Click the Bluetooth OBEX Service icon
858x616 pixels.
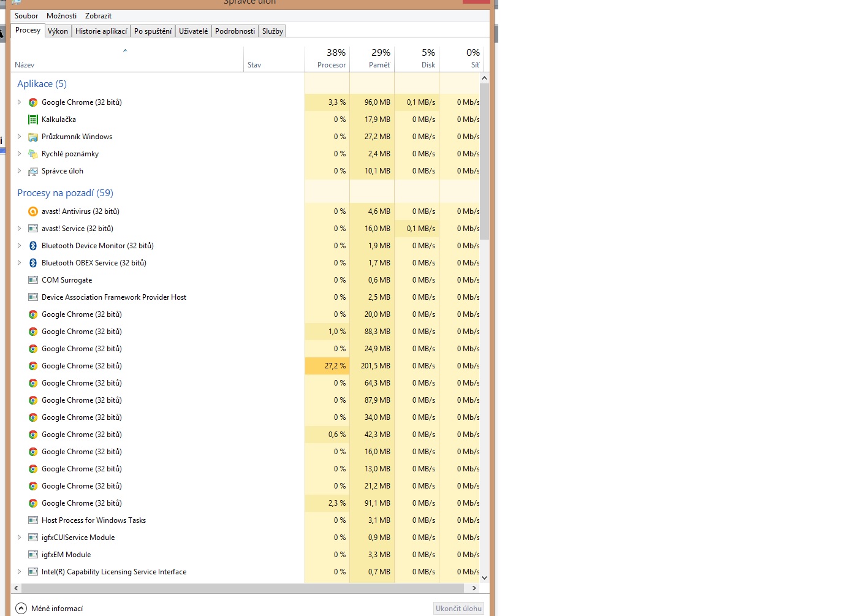click(x=33, y=263)
